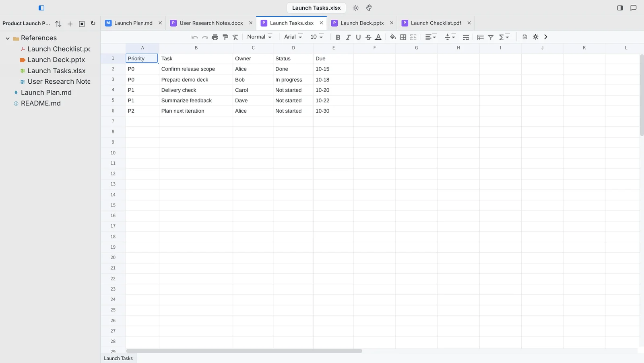Open User Research Notes in file tree
Image resolution: width=644 pixels, height=363 pixels.
(x=59, y=81)
